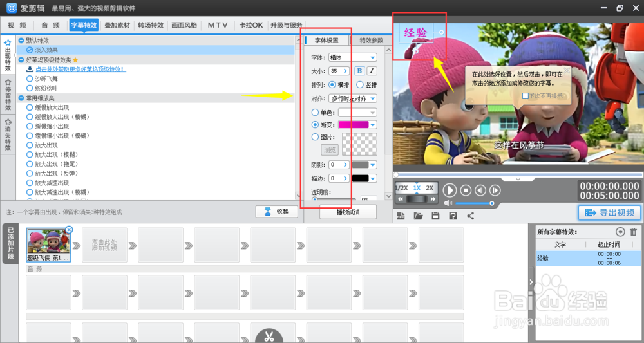Select 1/2X playback speed
This screenshot has width=644, height=343.
[x=402, y=188]
